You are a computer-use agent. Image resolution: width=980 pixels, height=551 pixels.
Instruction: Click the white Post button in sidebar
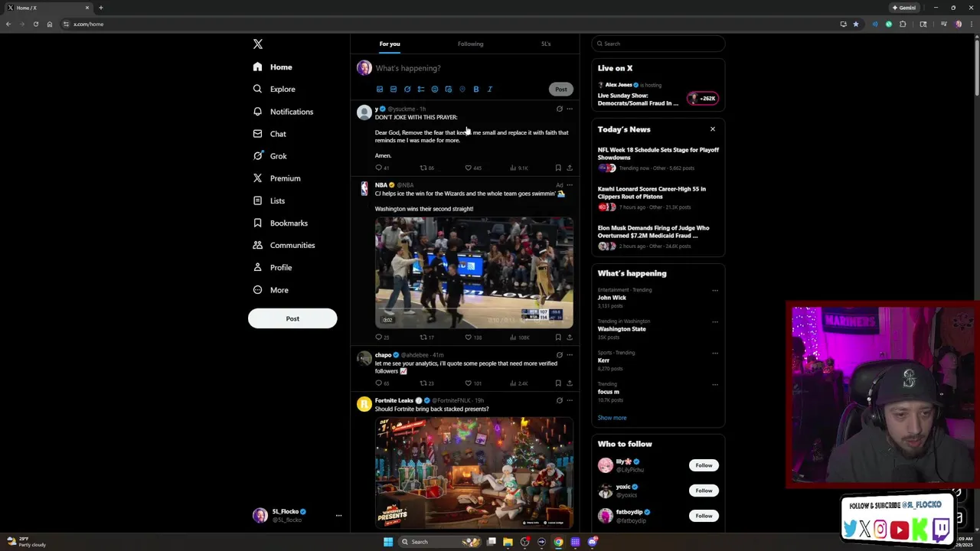pyautogui.click(x=292, y=318)
